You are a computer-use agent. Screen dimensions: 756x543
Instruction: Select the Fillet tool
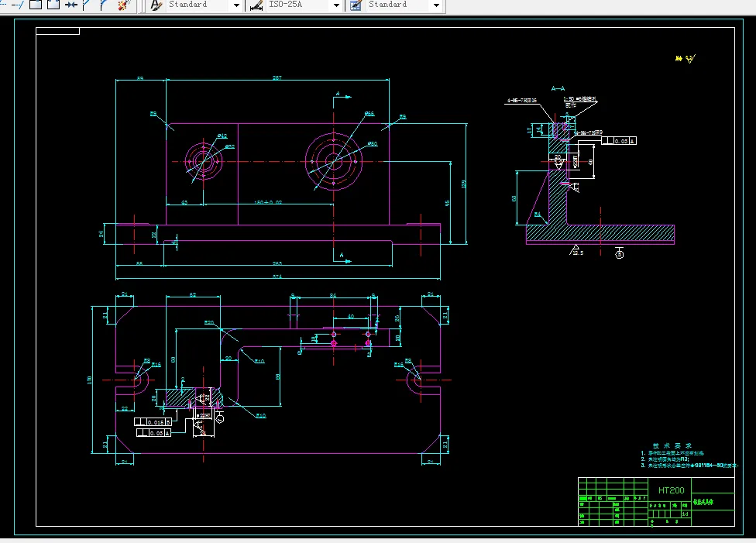coord(104,5)
